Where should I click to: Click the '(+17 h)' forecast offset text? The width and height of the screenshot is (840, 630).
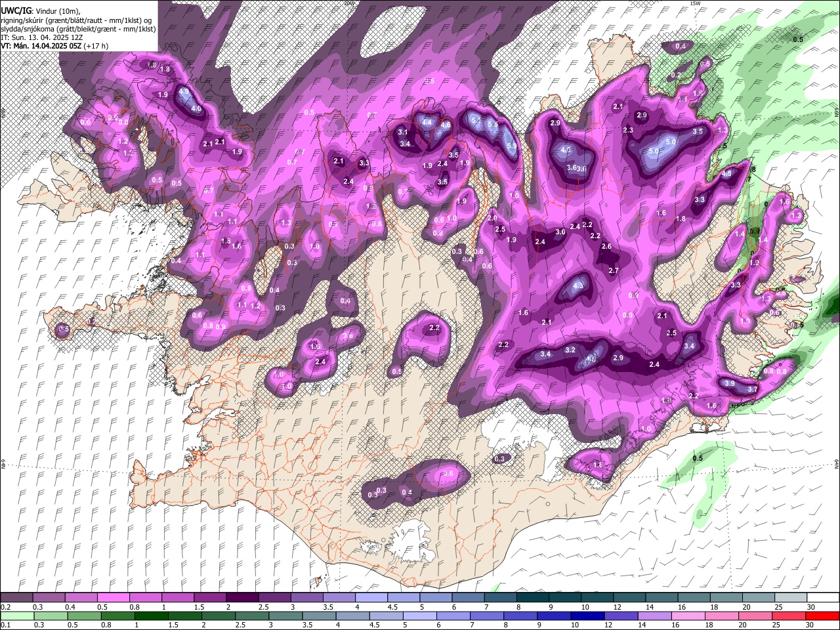pos(96,46)
